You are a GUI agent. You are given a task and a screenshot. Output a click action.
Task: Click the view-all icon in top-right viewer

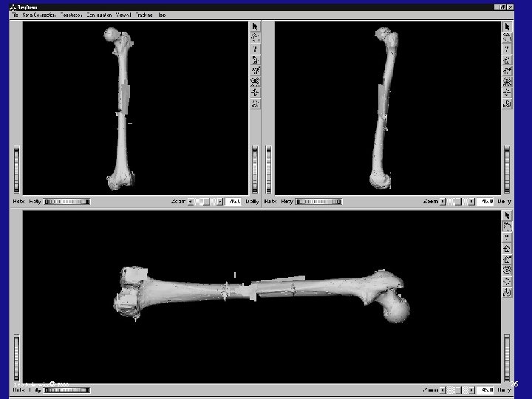(x=507, y=82)
